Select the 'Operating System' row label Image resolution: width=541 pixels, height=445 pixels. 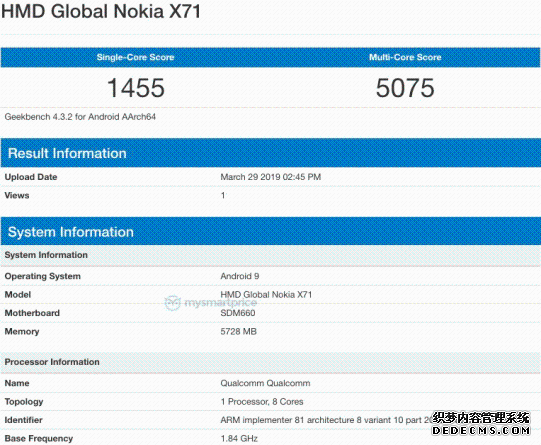coord(43,276)
